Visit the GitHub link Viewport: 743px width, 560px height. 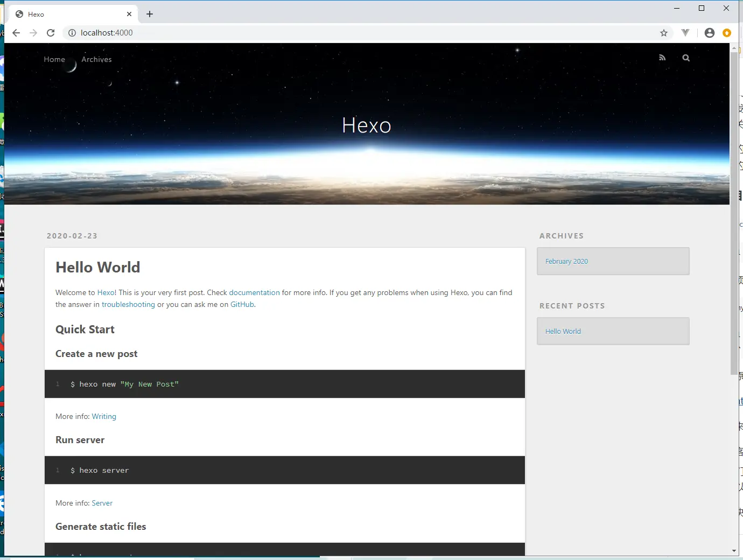(242, 304)
